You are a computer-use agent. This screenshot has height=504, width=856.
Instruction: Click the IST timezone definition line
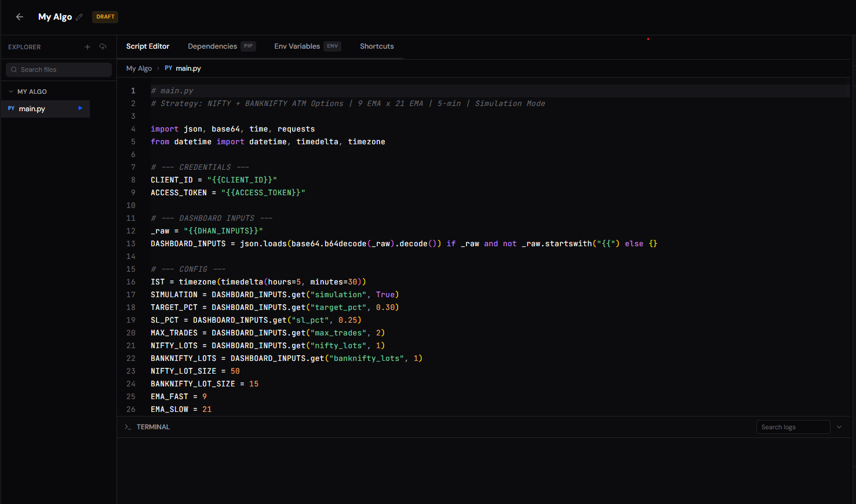258,282
